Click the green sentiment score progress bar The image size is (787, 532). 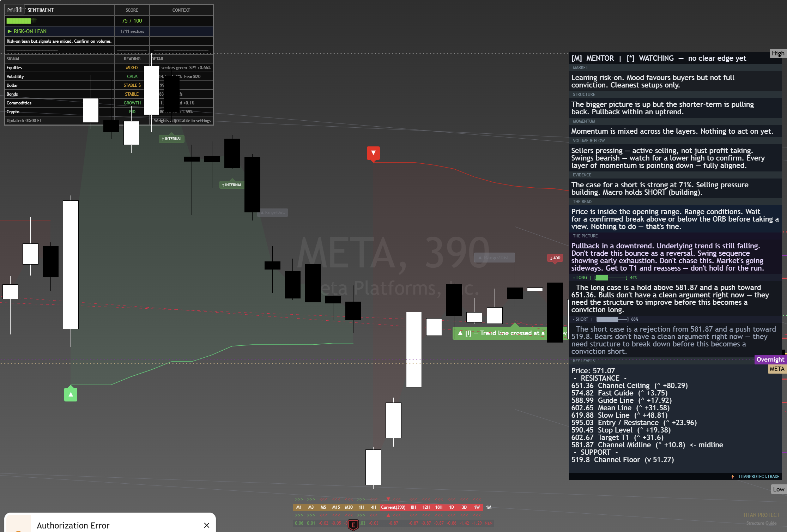22,21
